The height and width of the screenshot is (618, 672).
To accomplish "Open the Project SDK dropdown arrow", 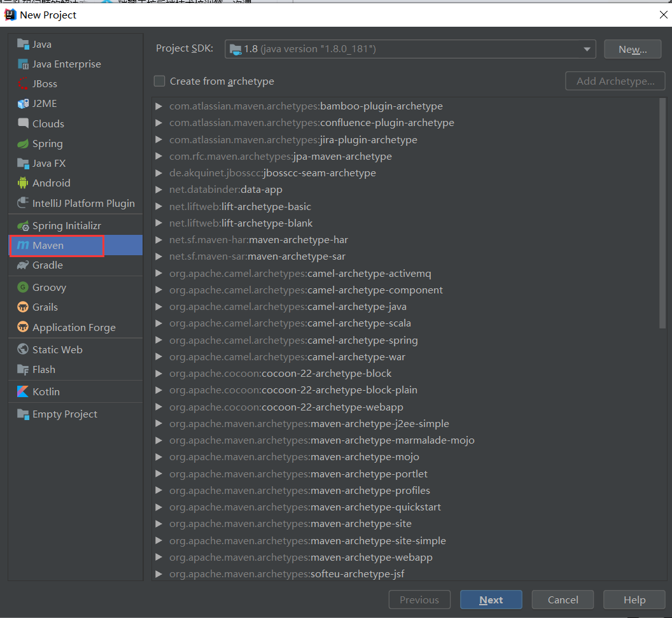I will [x=587, y=49].
